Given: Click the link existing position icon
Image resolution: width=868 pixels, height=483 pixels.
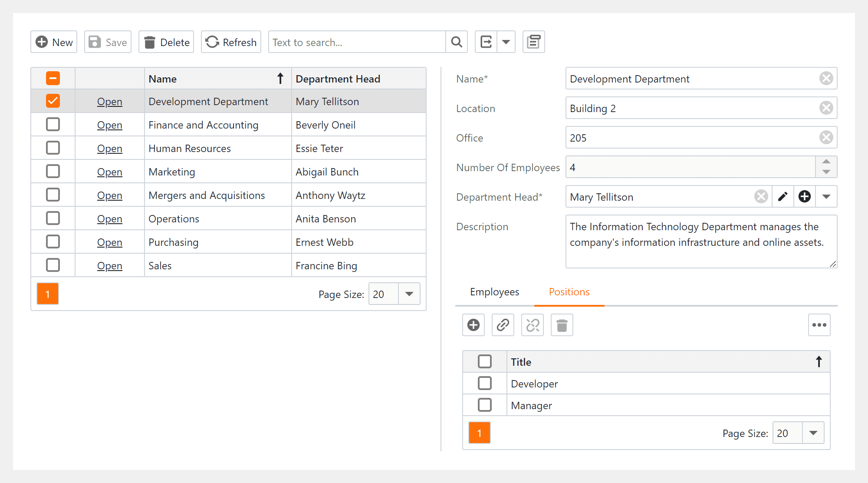Looking at the screenshot, I should pos(503,325).
